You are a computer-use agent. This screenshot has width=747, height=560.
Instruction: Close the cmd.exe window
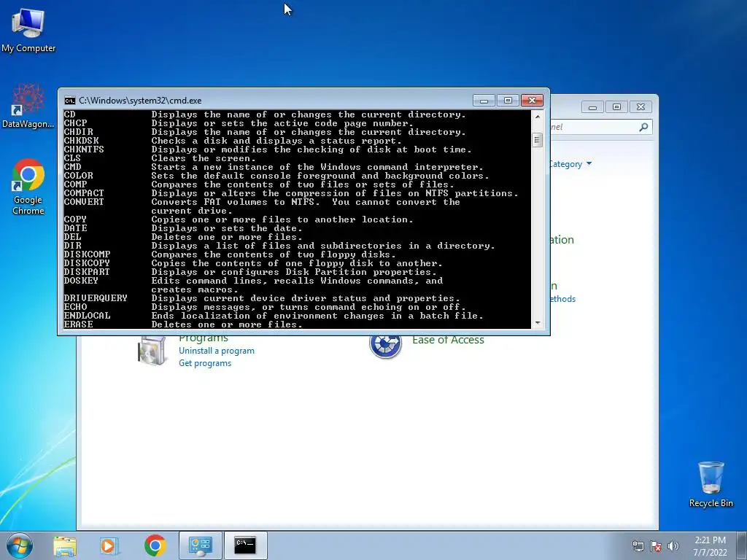(532, 101)
